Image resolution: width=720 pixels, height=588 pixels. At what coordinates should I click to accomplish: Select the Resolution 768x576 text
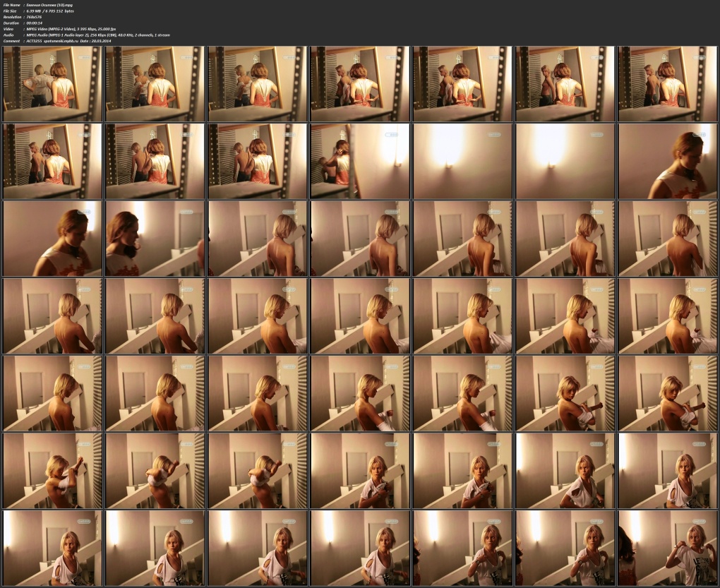(x=35, y=17)
